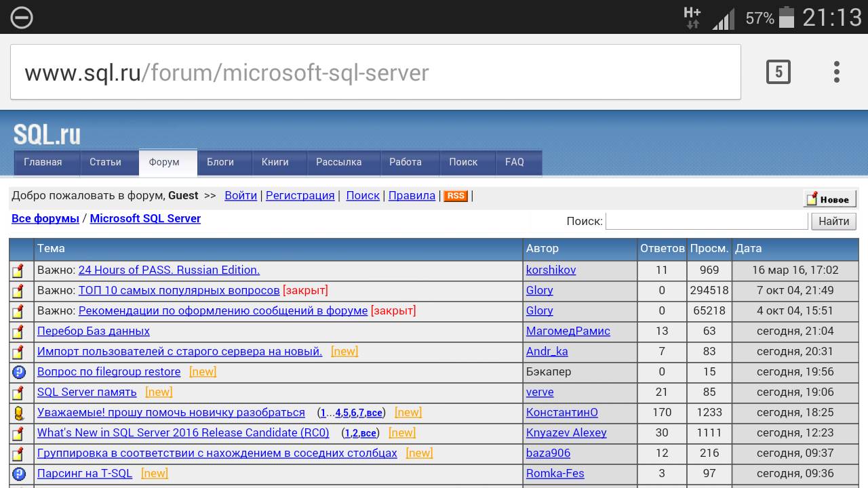Open the 'Блоги' navigation tab

[x=220, y=163]
